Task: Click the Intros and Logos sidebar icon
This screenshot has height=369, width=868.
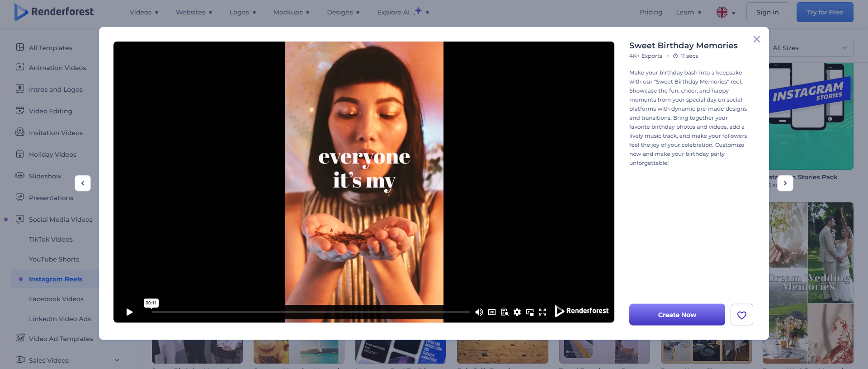Action: pos(20,89)
